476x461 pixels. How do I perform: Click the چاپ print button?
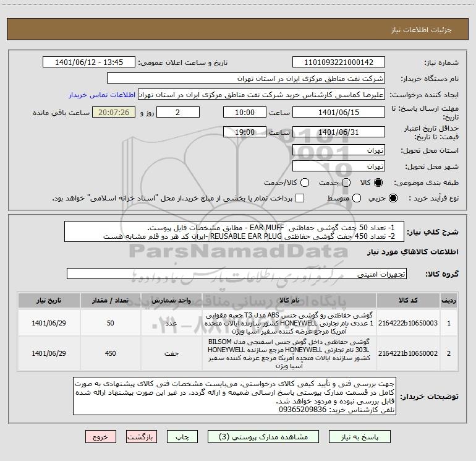coord(182,437)
